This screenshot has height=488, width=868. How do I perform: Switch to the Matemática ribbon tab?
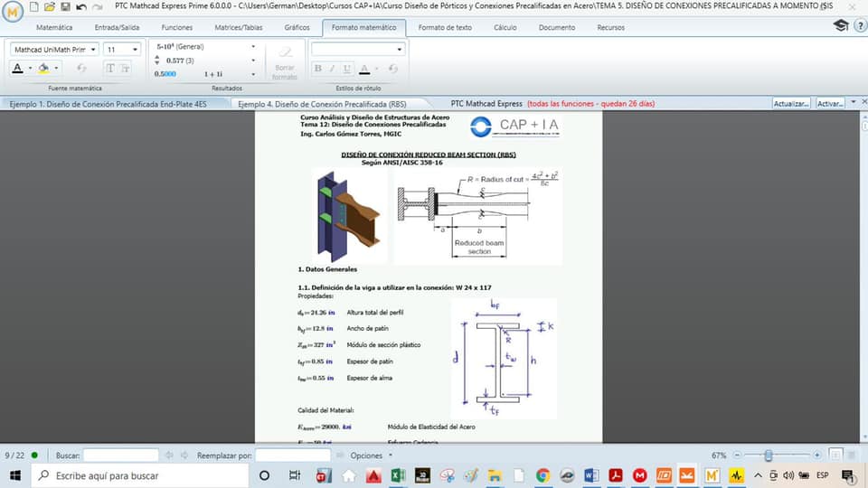click(x=54, y=27)
